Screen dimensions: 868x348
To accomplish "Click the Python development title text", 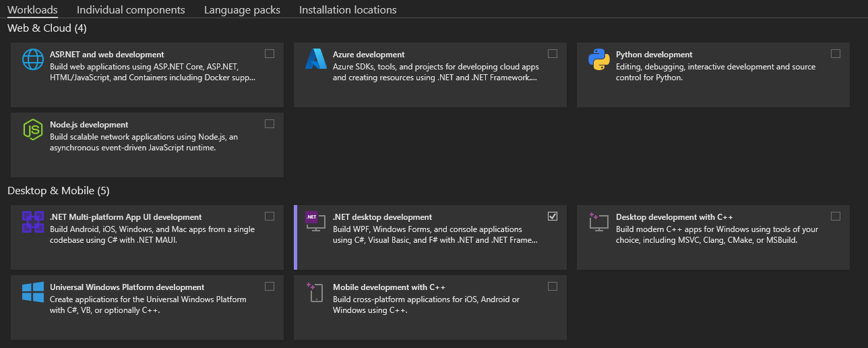I will click(654, 55).
